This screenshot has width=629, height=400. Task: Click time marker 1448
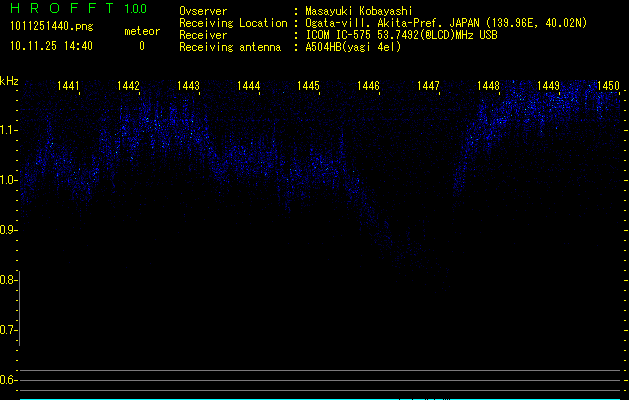coord(488,86)
